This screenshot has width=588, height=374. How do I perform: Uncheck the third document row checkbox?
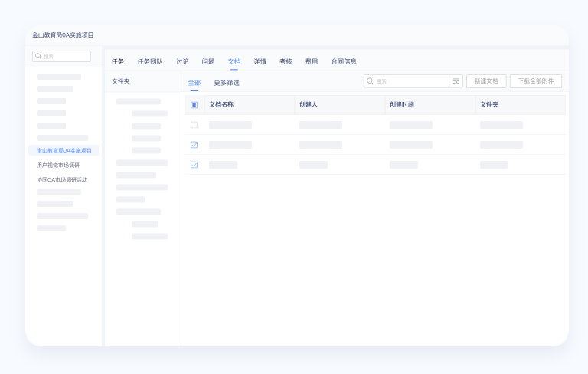[194, 165]
